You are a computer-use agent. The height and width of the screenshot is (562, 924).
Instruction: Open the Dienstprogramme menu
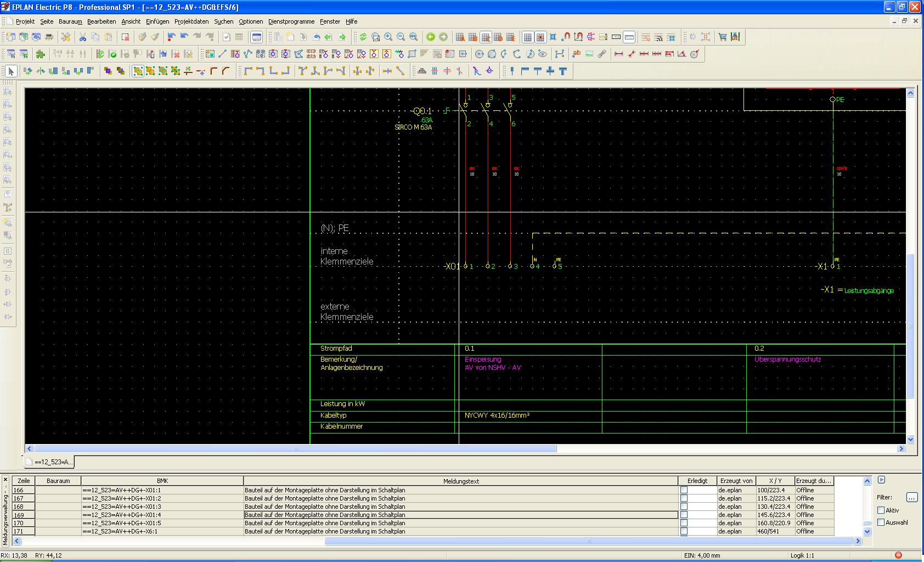tap(291, 21)
